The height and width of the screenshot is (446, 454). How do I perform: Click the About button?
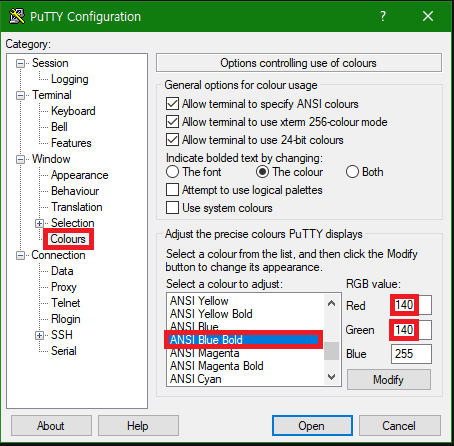click(x=51, y=425)
